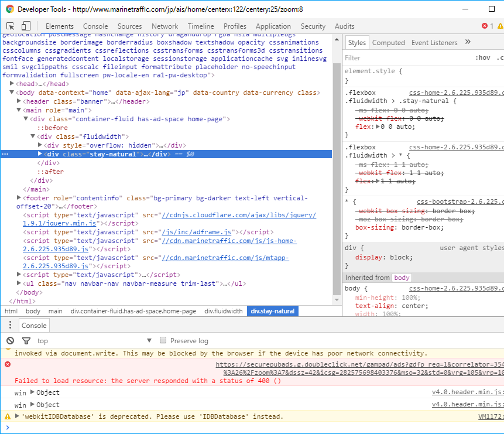
Task: Select the Computed sidebar tab
Action: 388,43
